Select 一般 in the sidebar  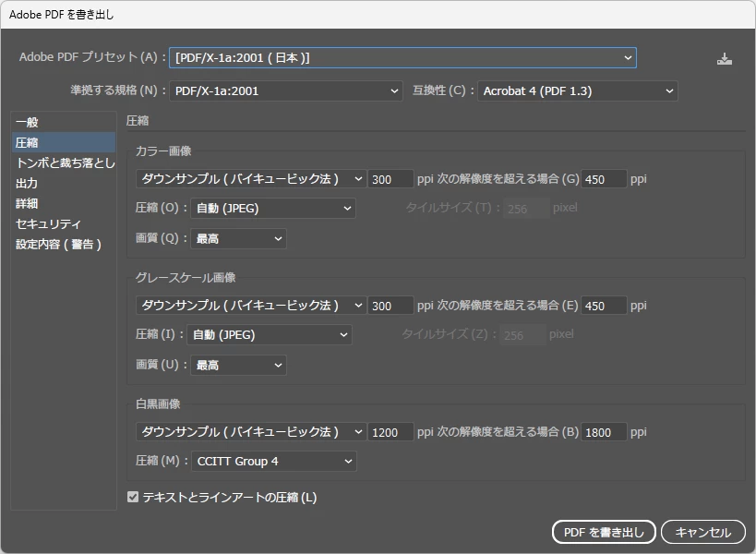[x=64, y=122]
